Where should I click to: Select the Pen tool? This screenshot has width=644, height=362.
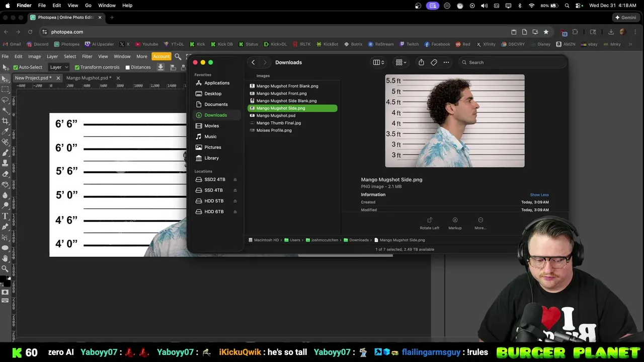point(5,227)
